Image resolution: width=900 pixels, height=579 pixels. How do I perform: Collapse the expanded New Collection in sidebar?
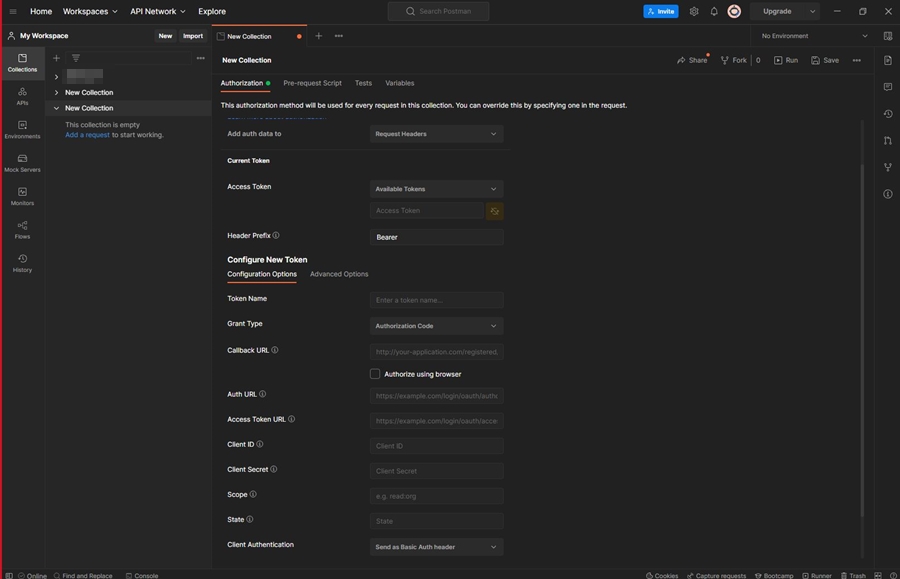56,108
